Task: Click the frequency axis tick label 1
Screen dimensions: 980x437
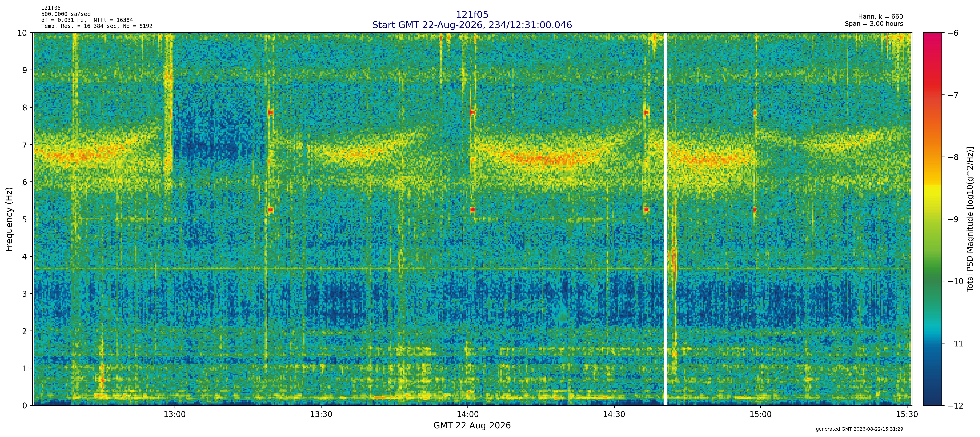Action: tap(25, 369)
